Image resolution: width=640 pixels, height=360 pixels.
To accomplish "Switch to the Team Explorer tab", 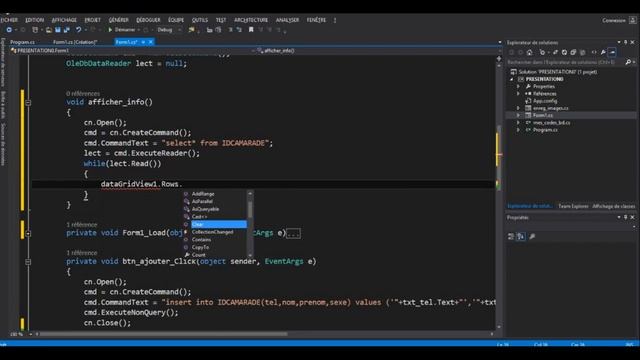I will point(573,206).
